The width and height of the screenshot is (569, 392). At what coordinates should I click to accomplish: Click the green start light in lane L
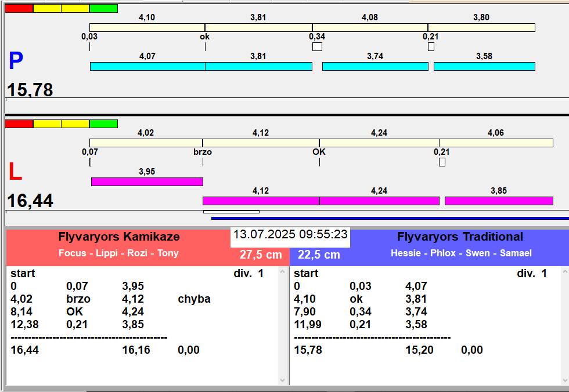[x=103, y=124]
